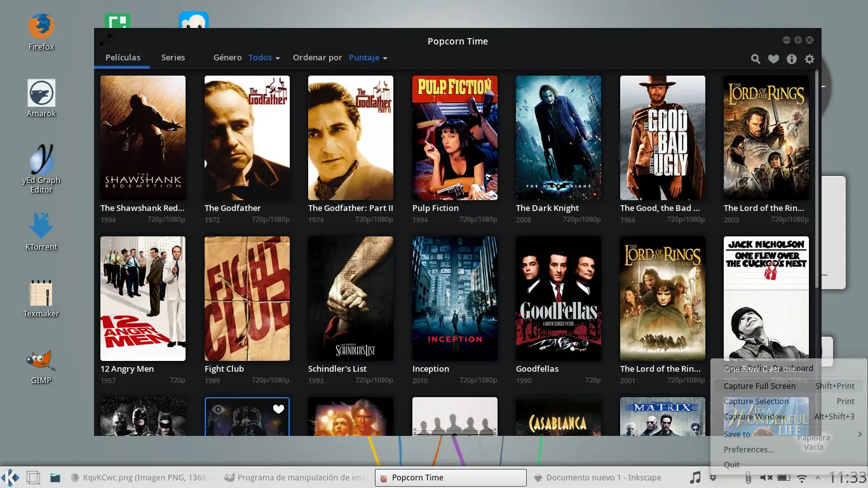Image resolution: width=868 pixels, height=488 pixels.
Task: Open the Pulp Fiction poster
Action: pos(455,138)
